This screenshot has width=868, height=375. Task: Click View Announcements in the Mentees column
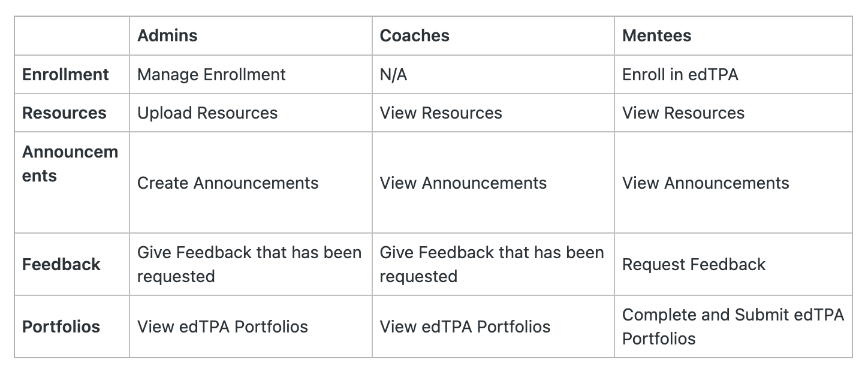(706, 183)
